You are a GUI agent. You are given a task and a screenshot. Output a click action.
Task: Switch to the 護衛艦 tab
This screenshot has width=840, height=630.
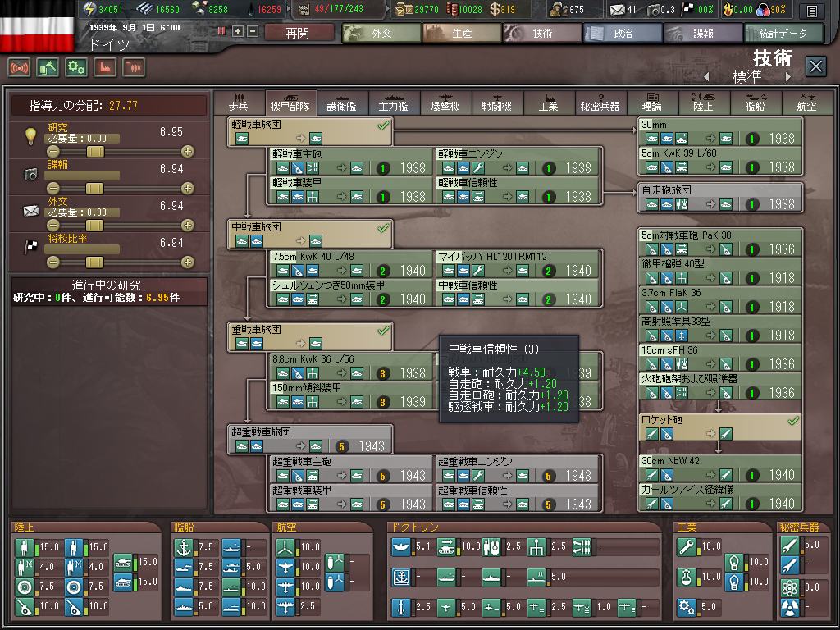(342, 103)
